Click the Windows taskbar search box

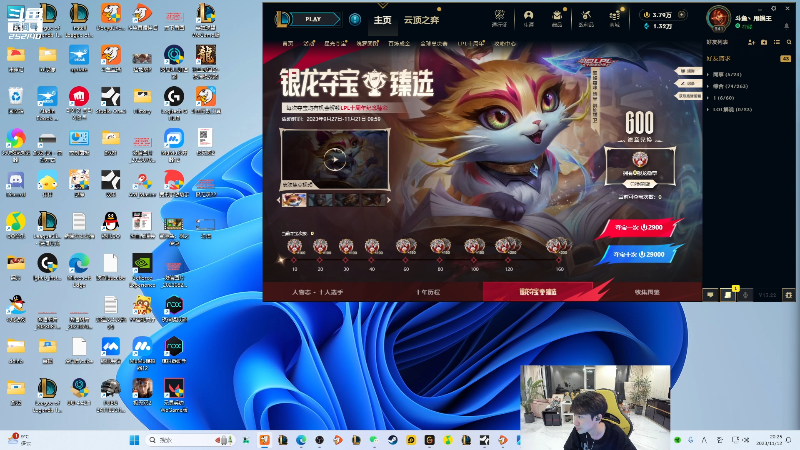coord(190,440)
